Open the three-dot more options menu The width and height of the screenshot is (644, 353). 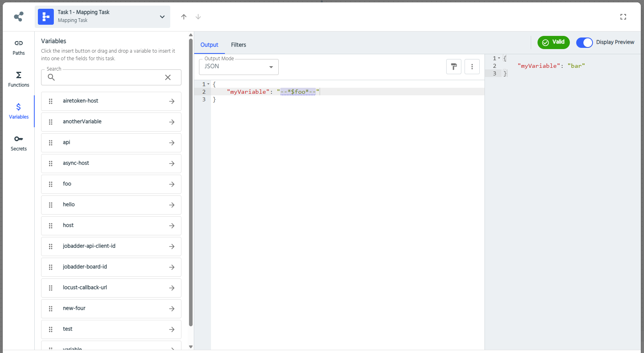472,67
